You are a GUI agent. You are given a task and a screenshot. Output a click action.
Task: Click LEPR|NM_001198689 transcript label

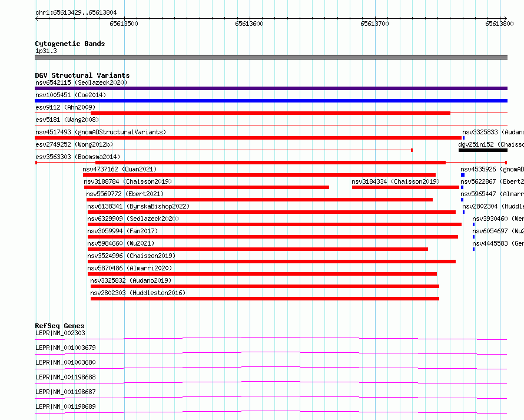tap(65, 406)
